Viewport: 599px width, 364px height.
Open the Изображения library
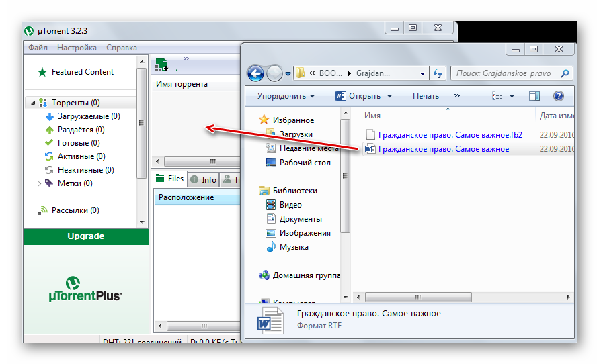298,233
